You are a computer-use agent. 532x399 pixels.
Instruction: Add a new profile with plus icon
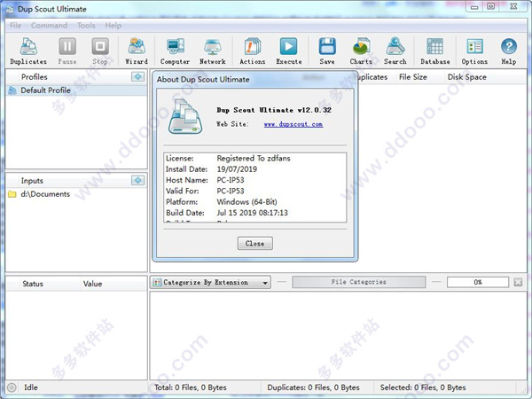(x=137, y=76)
